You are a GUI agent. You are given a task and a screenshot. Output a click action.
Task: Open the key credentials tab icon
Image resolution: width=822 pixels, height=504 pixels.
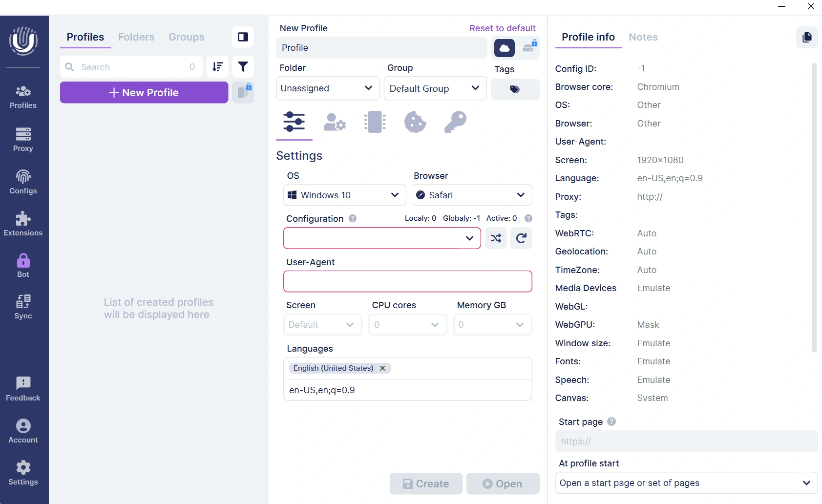point(455,122)
